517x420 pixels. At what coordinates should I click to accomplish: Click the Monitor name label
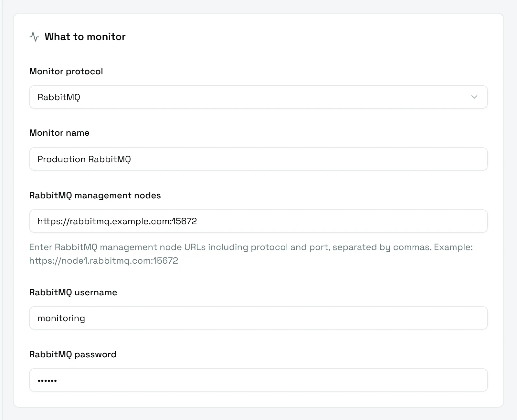pyautogui.click(x=59, y=133)
